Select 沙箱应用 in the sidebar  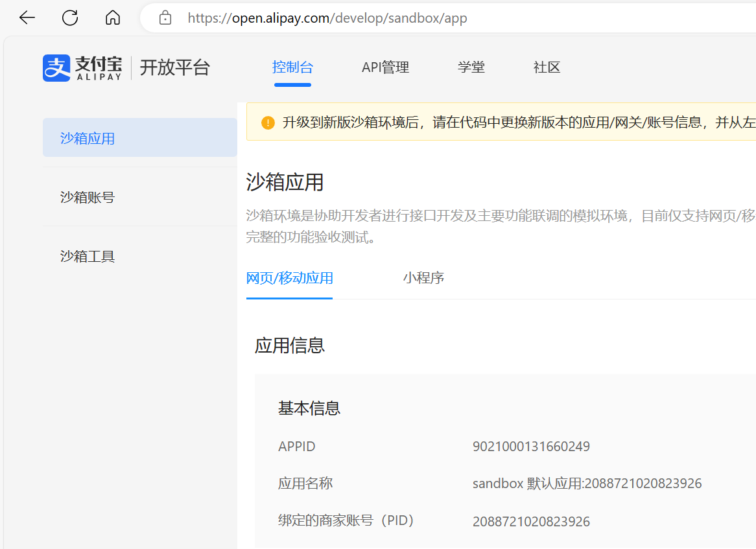point(140,138)
